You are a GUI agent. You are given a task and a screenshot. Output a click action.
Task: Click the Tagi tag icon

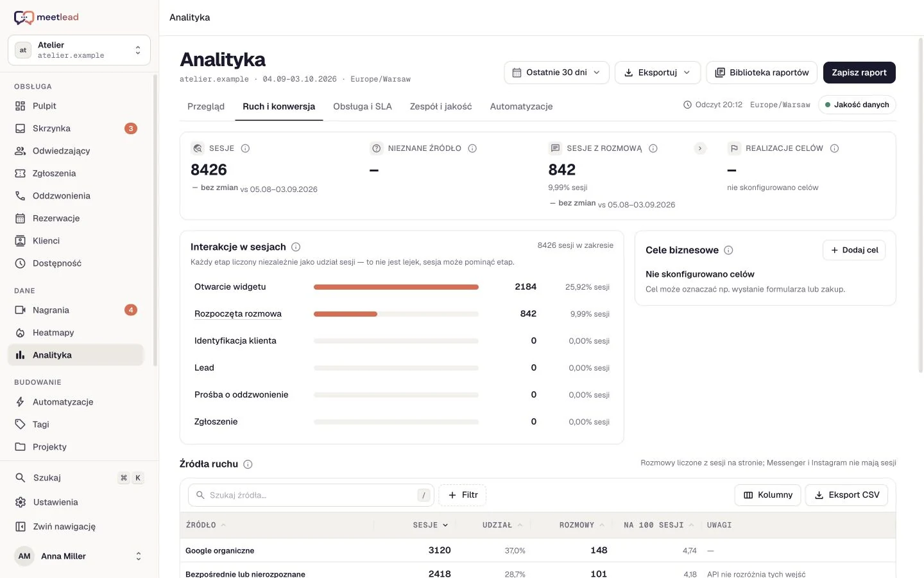click(21, 425)
